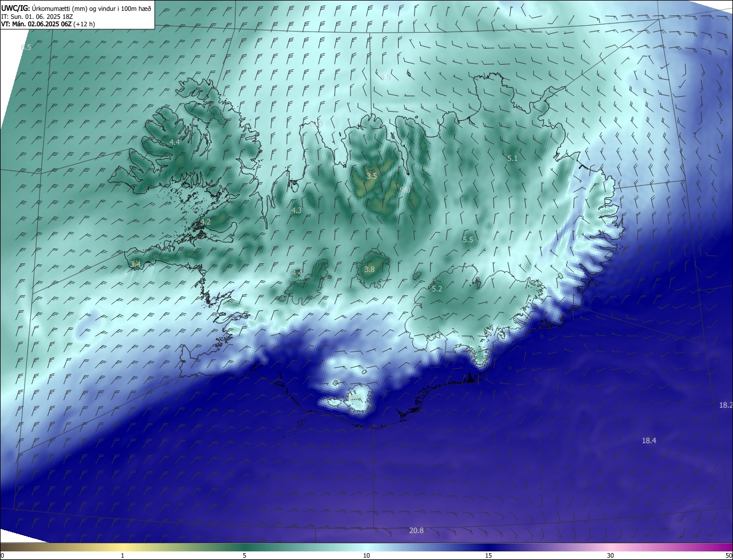Click the UWC/IG Úrkomumætti title line
733x560 pixels.
[76, 8]
